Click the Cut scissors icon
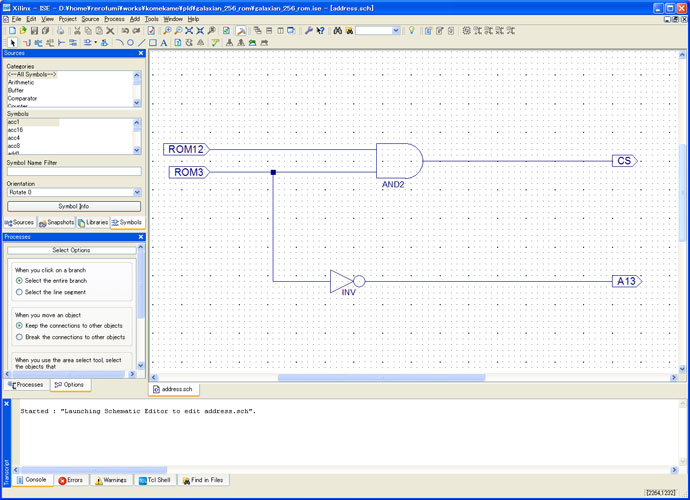This screenshot has height=500, width=690. 77,30
